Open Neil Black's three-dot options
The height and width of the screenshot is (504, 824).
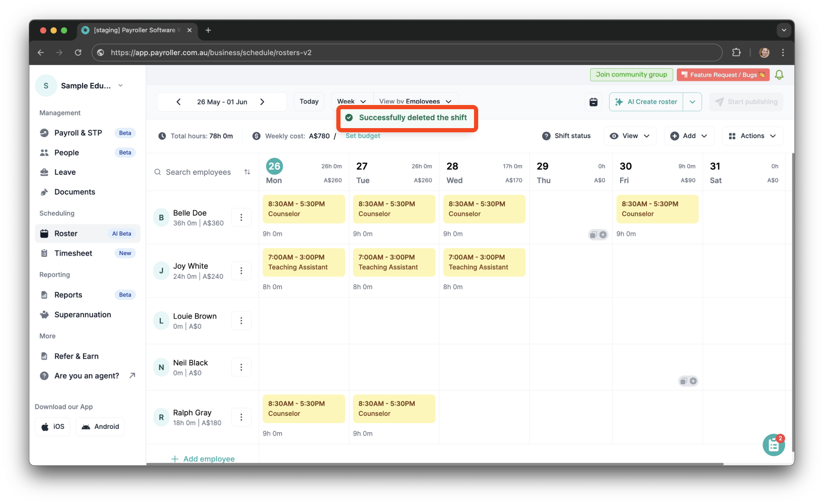click(x=241, y=367)
